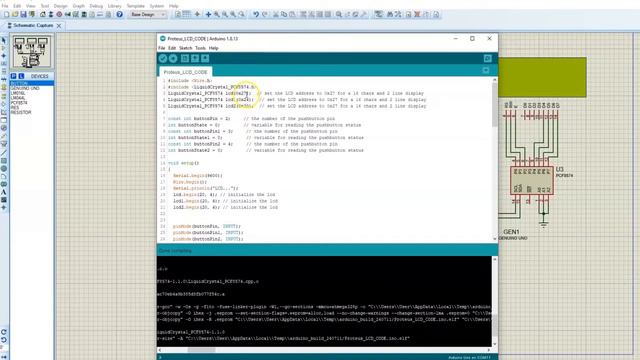
Task: Open Proteus Template menu
Action: tap(136, 6)
